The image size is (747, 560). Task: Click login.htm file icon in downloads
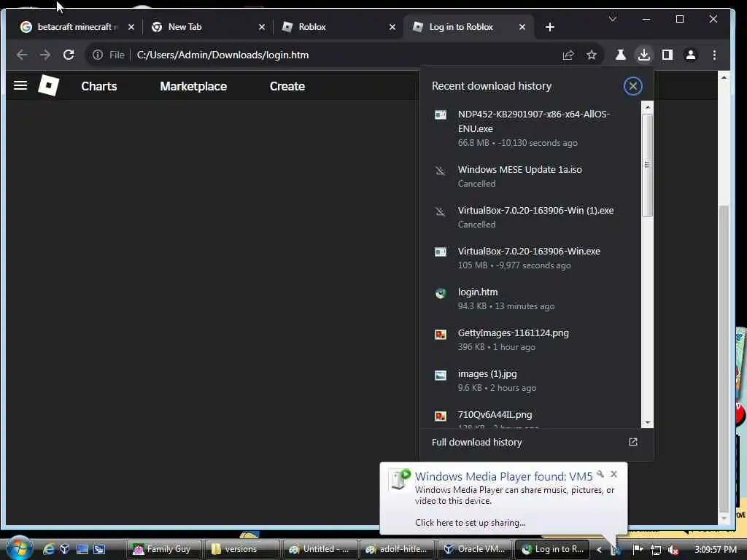[x=440, y=293]
